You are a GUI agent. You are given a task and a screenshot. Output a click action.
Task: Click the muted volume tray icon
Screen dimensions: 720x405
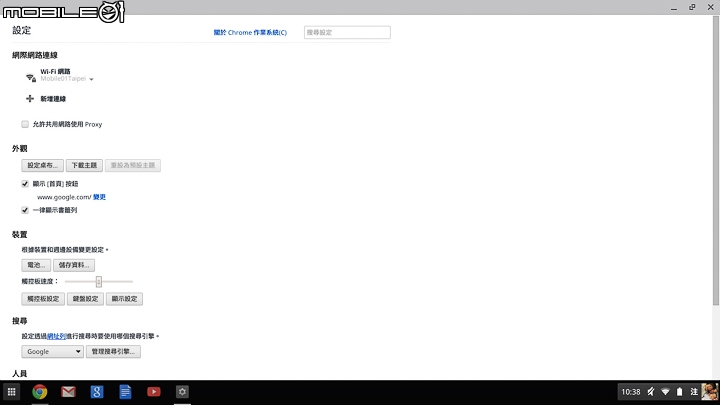coord(651,392)
